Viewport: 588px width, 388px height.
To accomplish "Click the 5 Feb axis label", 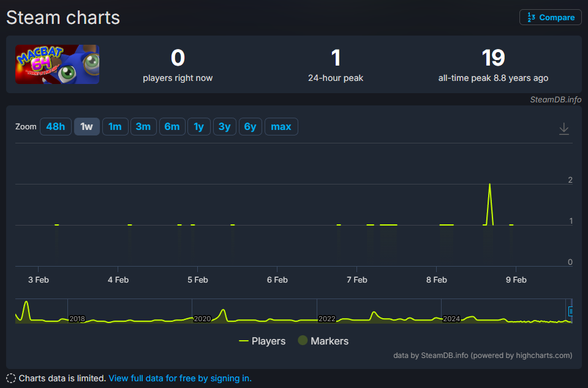I will 198,280.
